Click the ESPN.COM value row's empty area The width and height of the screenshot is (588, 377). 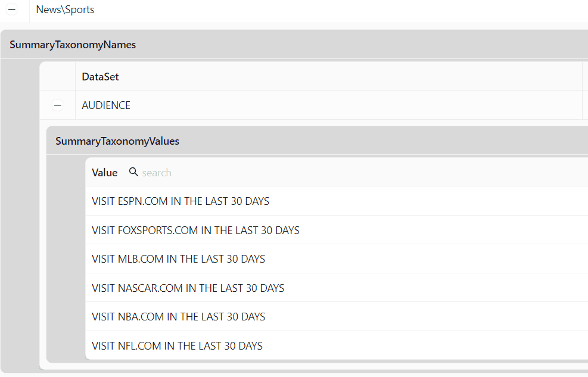(x=428, y=201)
